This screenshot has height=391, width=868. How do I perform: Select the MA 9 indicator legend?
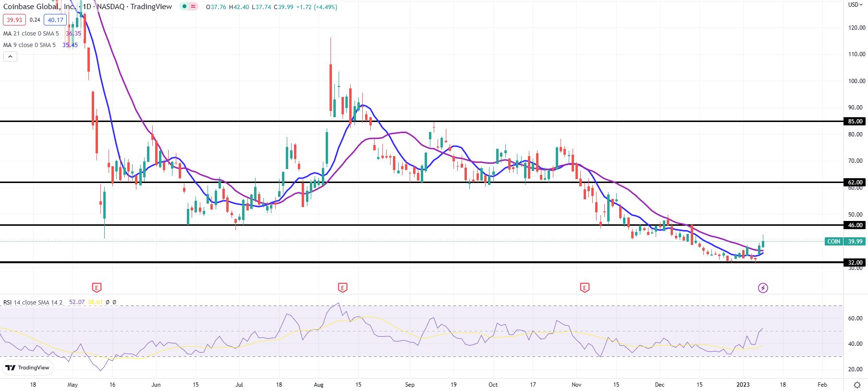[x=29, y=45]
